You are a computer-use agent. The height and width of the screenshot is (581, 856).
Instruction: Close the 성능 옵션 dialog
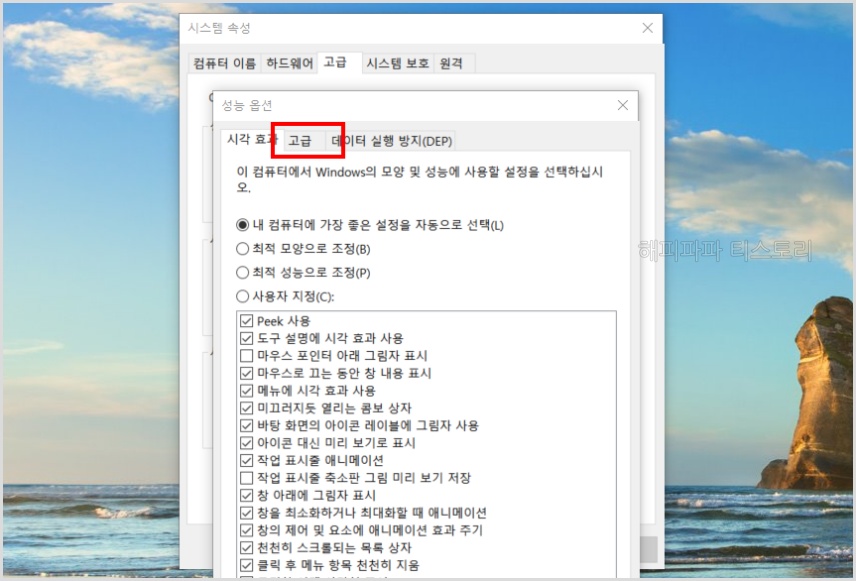point(622,105)
